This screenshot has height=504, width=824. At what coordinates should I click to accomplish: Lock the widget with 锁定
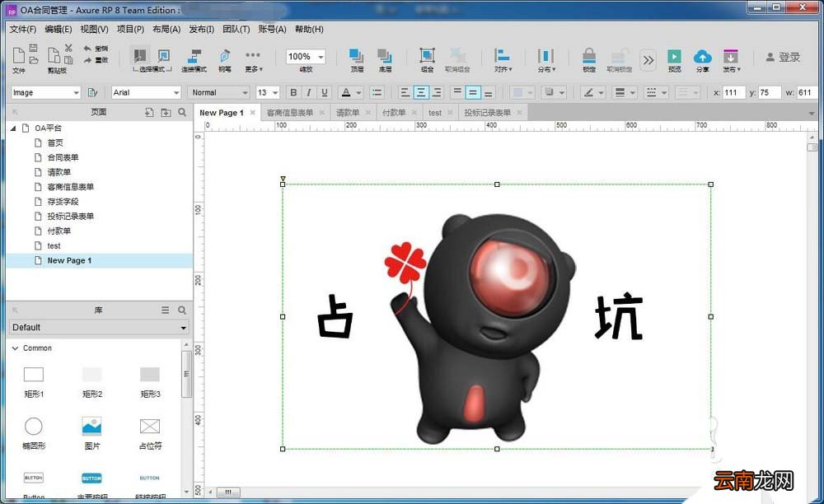tap(589, 60)
